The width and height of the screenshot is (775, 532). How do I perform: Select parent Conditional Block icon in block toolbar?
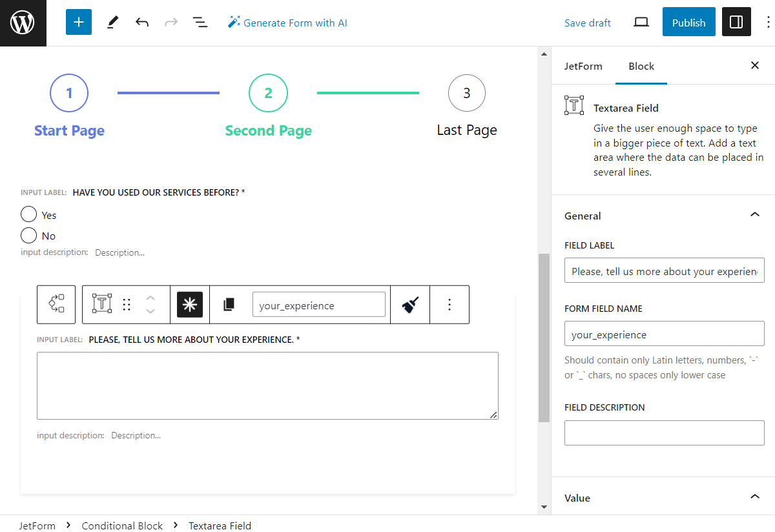pyautogui.click(x=56, y=304)
